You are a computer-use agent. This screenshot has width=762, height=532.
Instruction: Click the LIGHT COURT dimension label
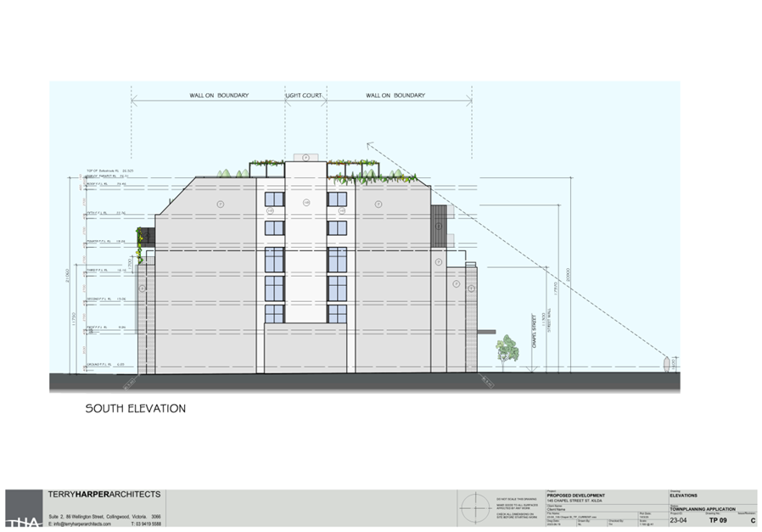(x=305, y=96)
